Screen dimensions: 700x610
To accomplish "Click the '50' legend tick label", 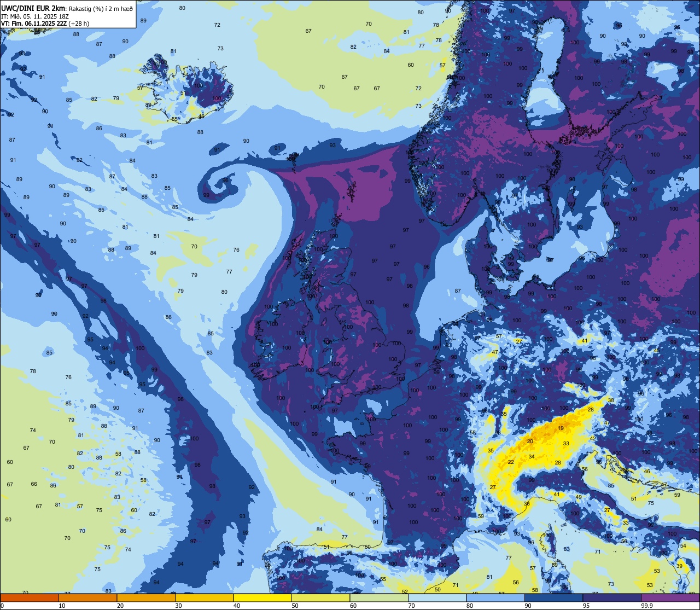I will pos(295,606).
